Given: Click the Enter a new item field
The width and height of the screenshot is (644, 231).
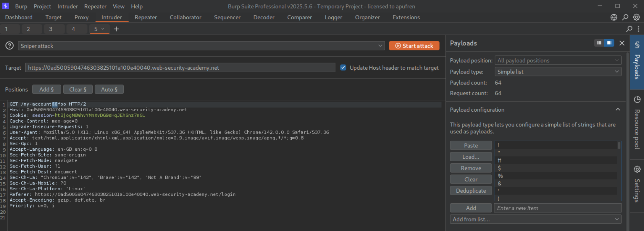Looking at the screenshot, I should click(x=557, y=208).
